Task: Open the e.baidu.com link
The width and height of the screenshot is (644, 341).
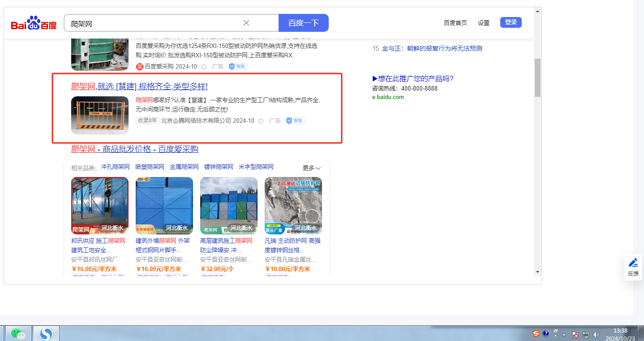Action: tap(388, 97)
